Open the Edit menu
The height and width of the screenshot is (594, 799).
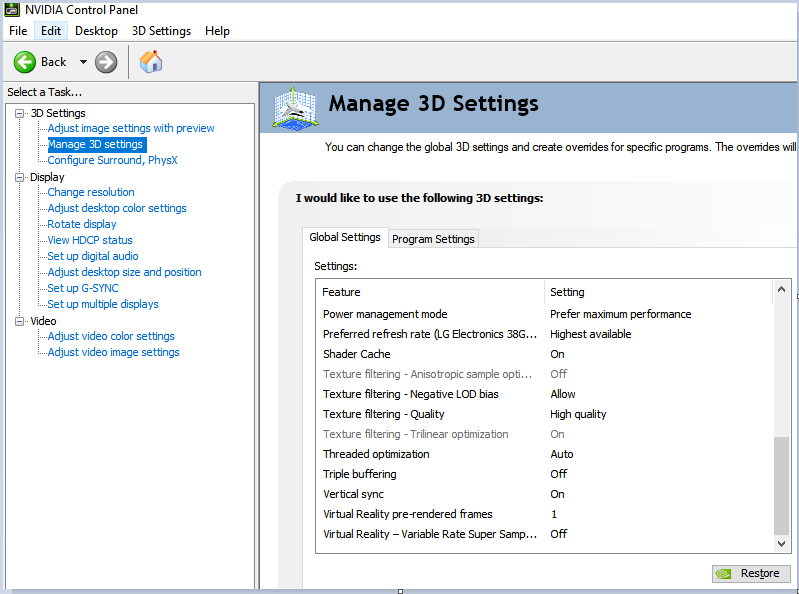pyautogui.click(x=51, y=31)
